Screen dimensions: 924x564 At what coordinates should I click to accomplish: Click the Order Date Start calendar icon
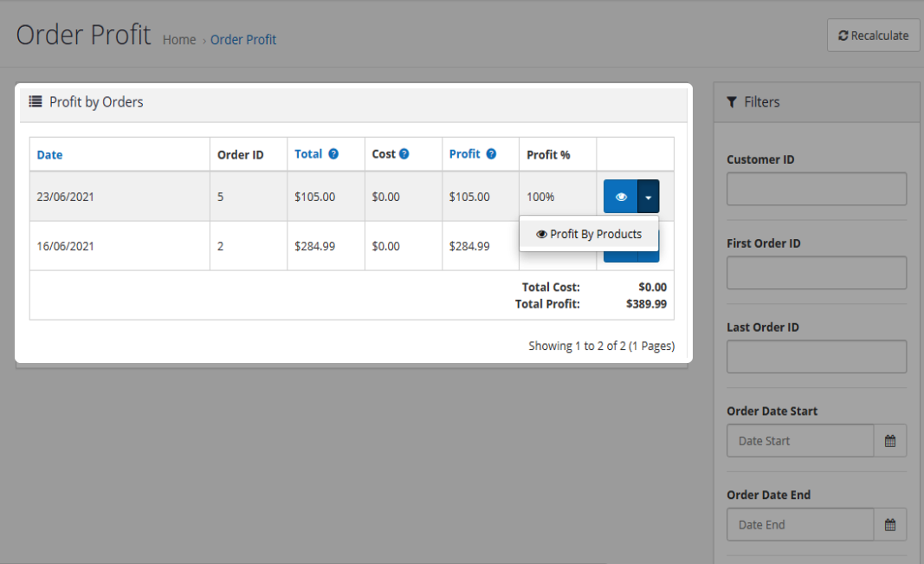pos(890,441)
